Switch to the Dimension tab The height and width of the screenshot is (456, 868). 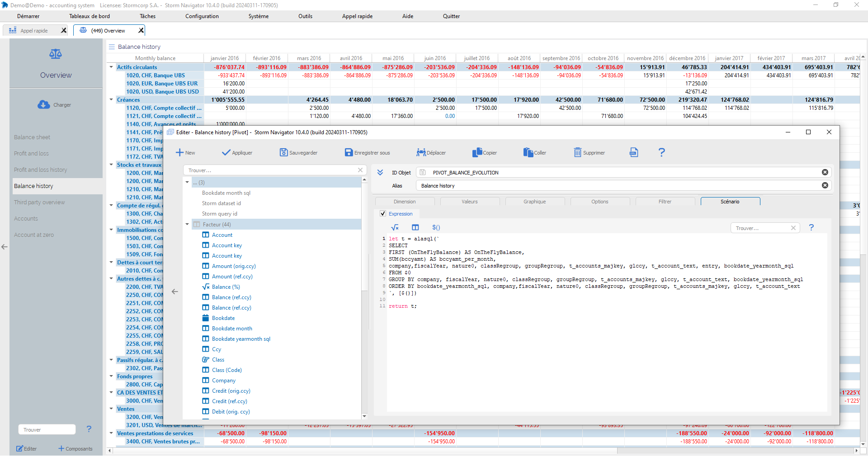click(x=405, y=202)
